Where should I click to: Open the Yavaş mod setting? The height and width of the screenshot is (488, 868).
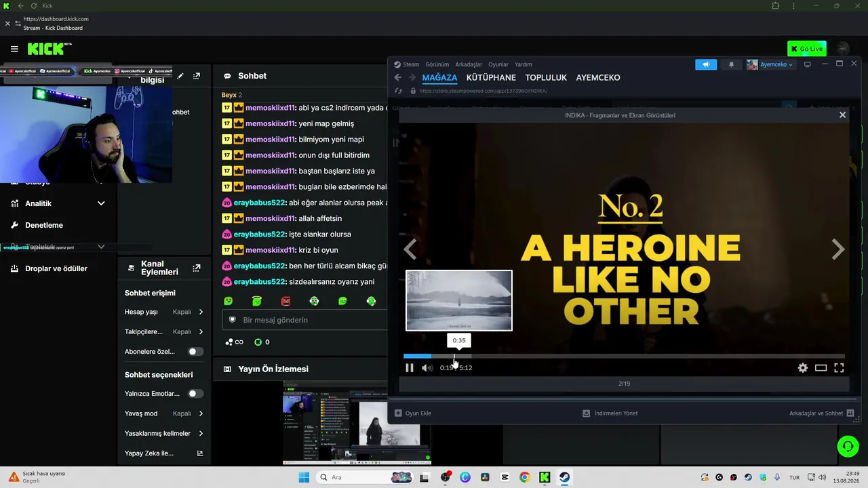164,413
